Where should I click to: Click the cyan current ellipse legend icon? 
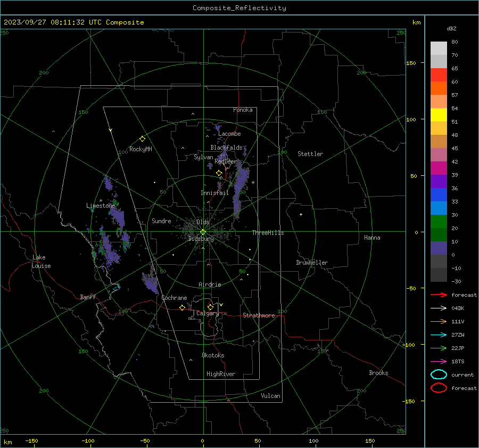pos(439,374)
